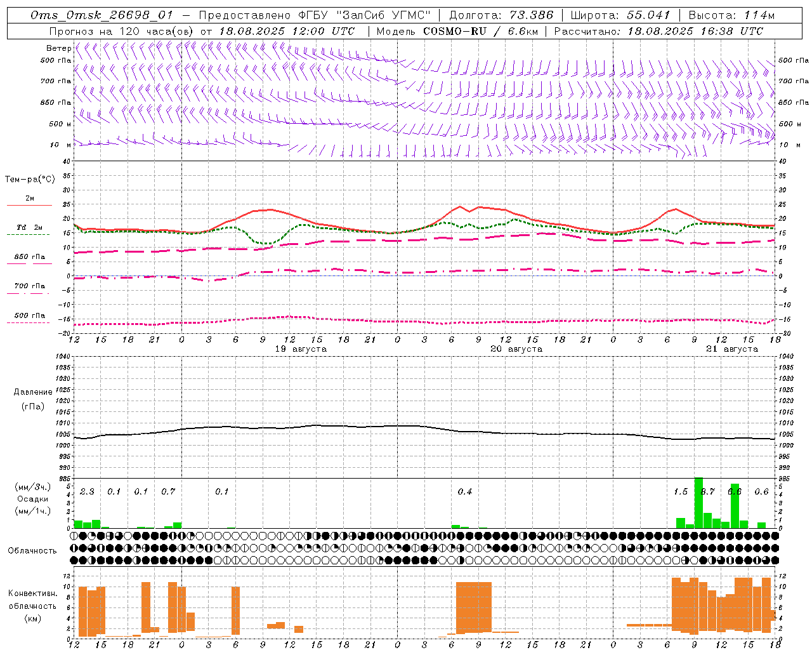
Task: Click the tallest green precipitation bar
Action: pos(698,503)
